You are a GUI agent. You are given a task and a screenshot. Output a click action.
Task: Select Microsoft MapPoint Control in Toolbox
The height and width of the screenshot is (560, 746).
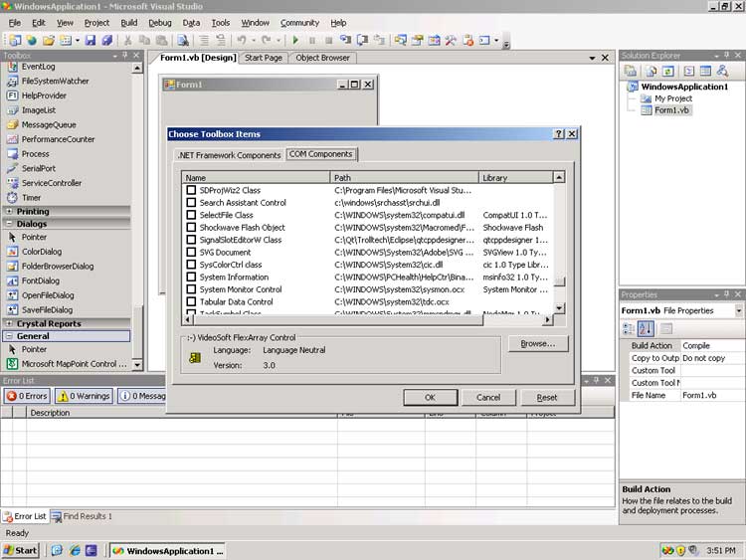click(x=68, y=364)
